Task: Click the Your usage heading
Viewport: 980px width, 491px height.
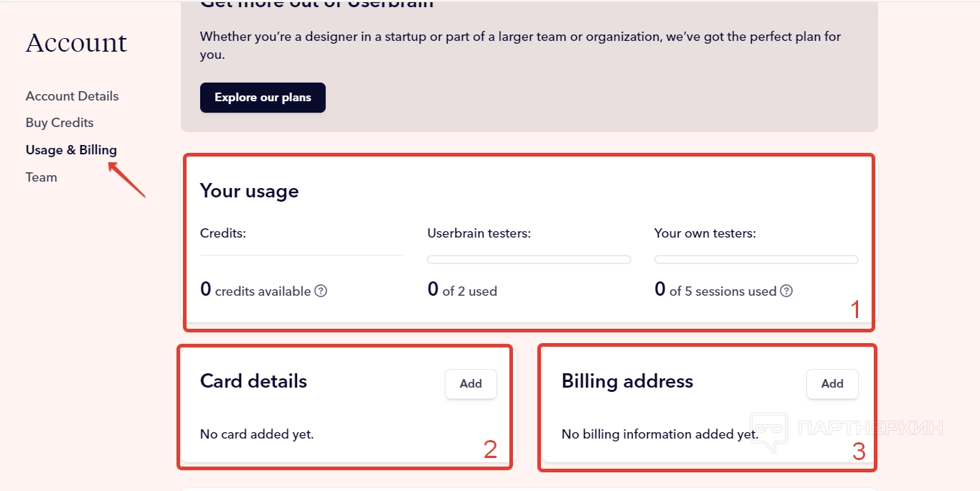Action: point(249,191)
